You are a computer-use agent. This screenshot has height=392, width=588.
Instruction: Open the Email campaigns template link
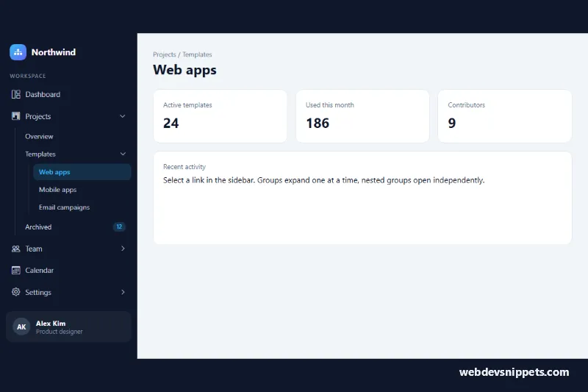[x=64, y=207]
